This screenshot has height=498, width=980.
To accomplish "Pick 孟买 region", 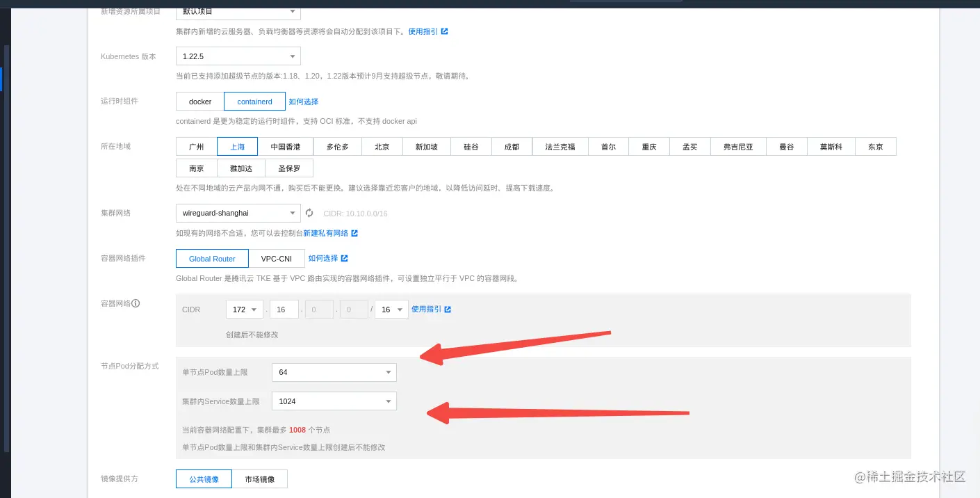I will pyautogui.click(x=689, y=147).
